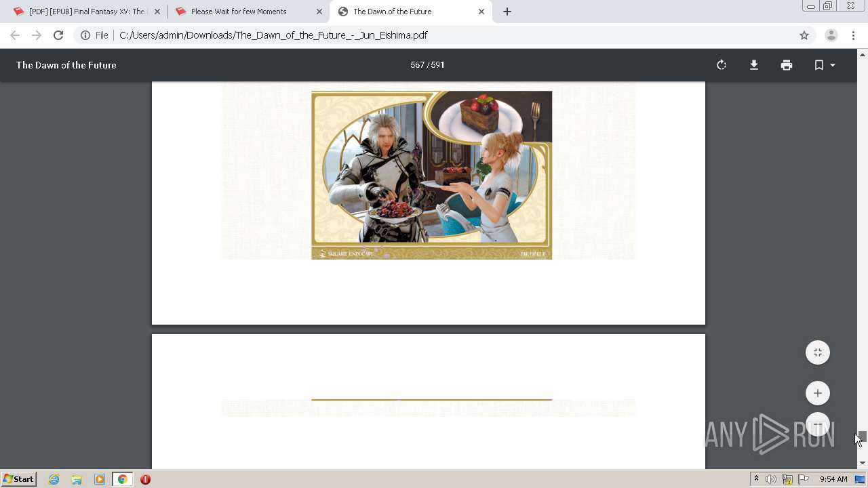The image size is (868, 488).
Task: Zoom in on the PDF
Action: pos(818,393)
